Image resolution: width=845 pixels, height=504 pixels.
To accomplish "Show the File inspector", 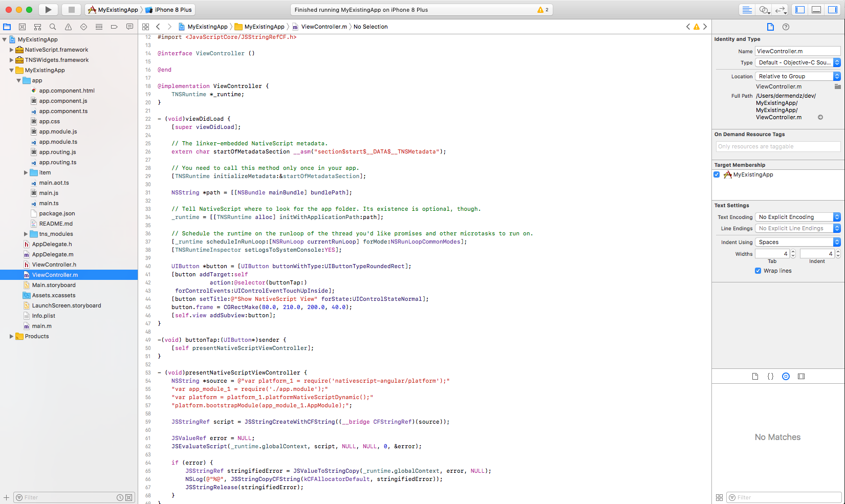I will [770, 27].
